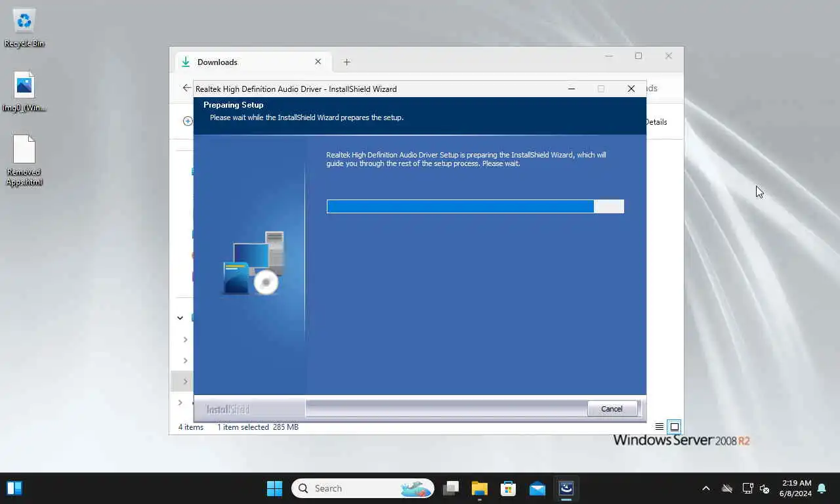Minimize the File Explorer window
Screen dimensions: 840x504
608,56
